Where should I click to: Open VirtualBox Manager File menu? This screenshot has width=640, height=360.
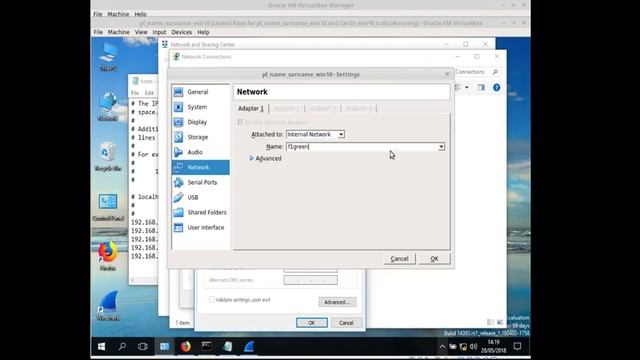coord(98,14)
